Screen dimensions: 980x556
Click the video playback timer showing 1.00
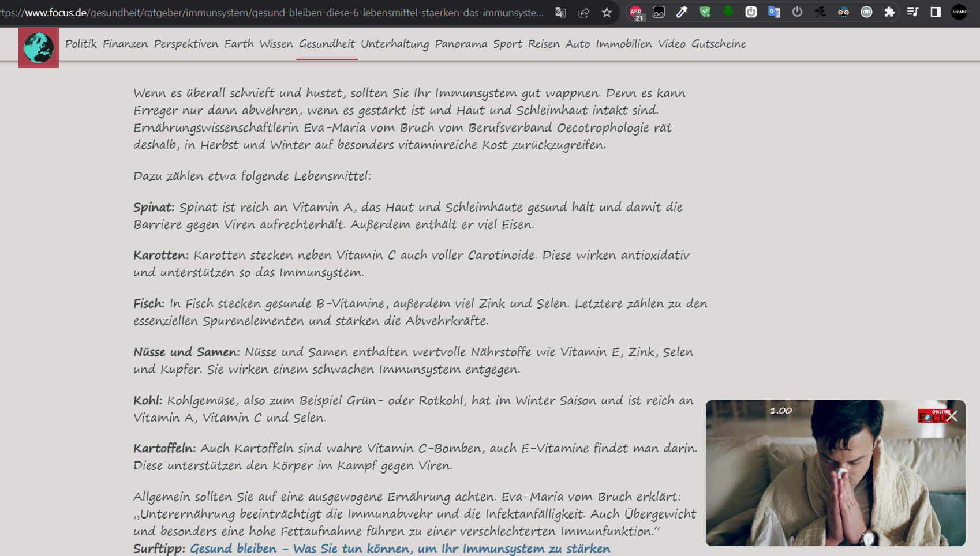[780, 411]
